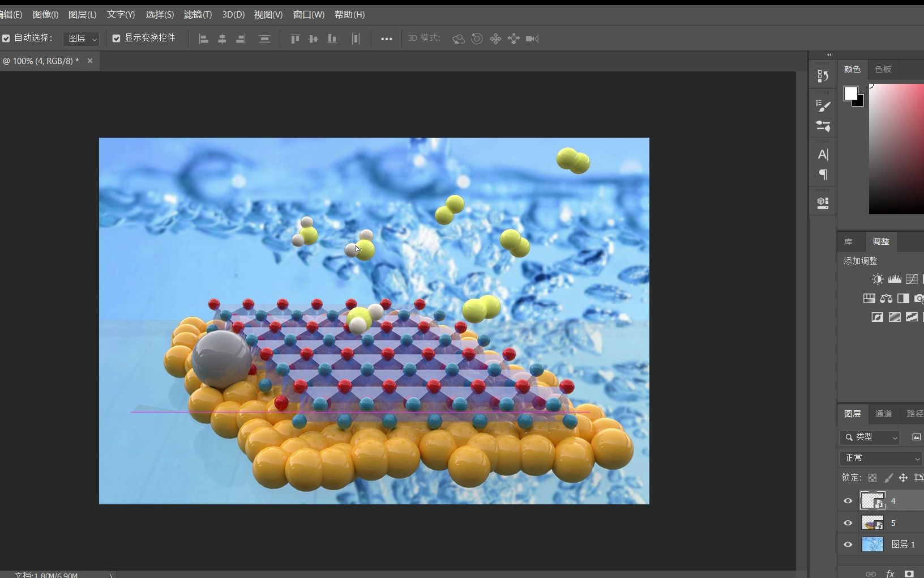The height and width of the screenshot is (578, 924).
Task: Select the 3D pan mode icon
Action: click(495, 39)
